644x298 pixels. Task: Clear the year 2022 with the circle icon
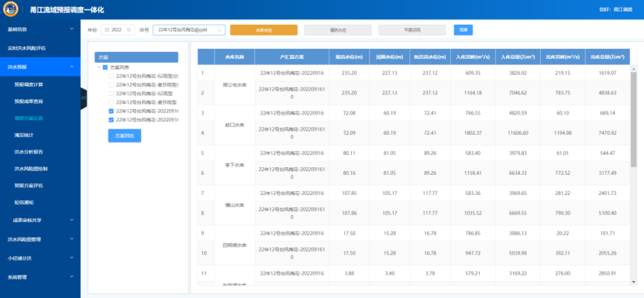pyautogui.click(x=129, y=29)
